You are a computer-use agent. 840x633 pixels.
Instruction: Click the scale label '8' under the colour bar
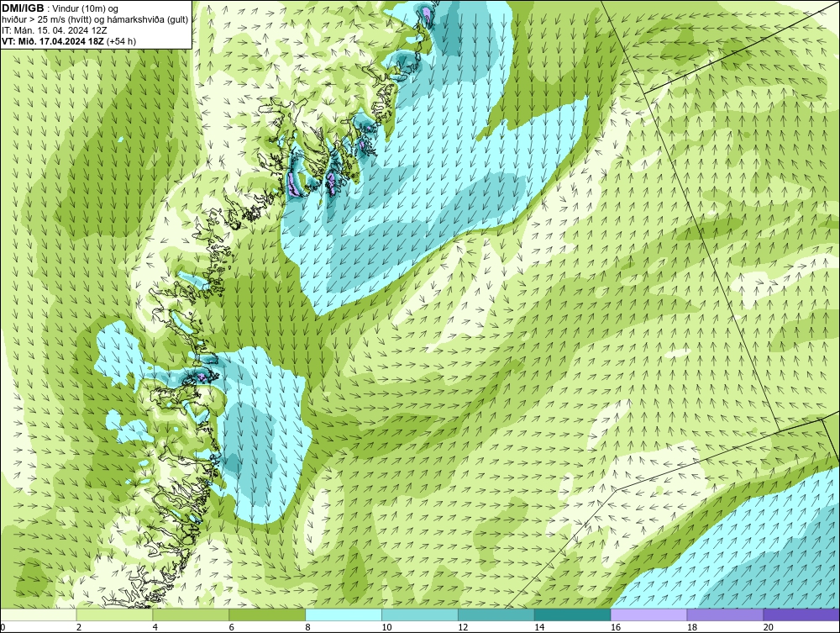[x=308, y=627]
